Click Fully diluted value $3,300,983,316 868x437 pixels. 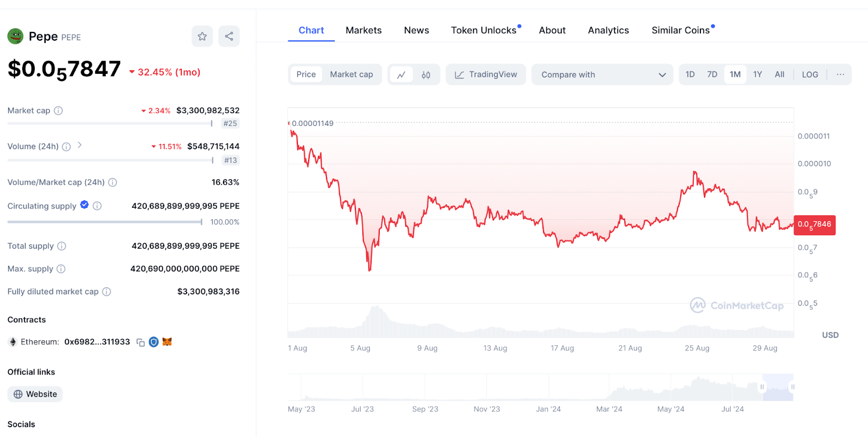(x=208, y=292)
